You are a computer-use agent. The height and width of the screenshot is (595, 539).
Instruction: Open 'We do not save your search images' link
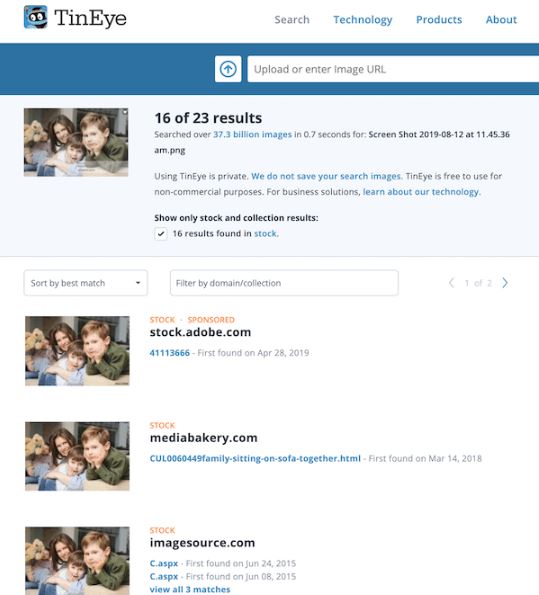326,176
